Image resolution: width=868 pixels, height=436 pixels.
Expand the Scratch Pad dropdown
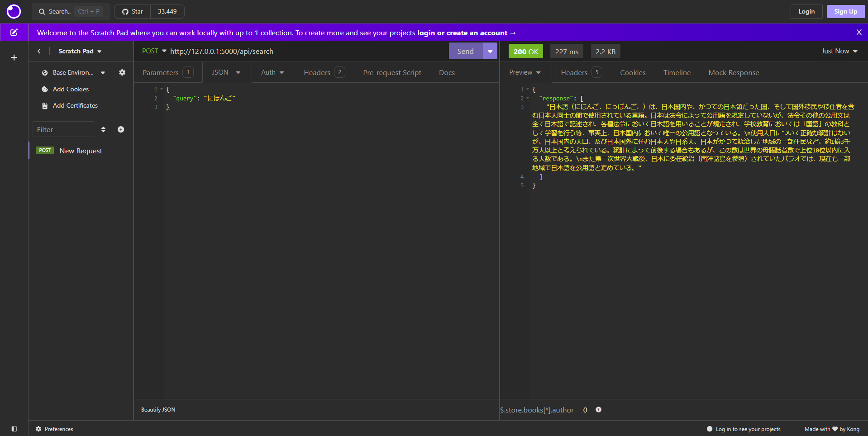pos(80,51)
